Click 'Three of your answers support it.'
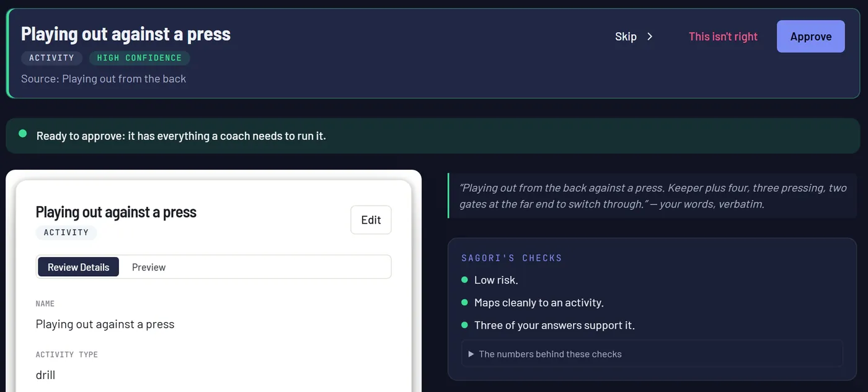Image resolution: width=868 pixels, height=392 pixels. pyautogui.click(x=554, y=325)
